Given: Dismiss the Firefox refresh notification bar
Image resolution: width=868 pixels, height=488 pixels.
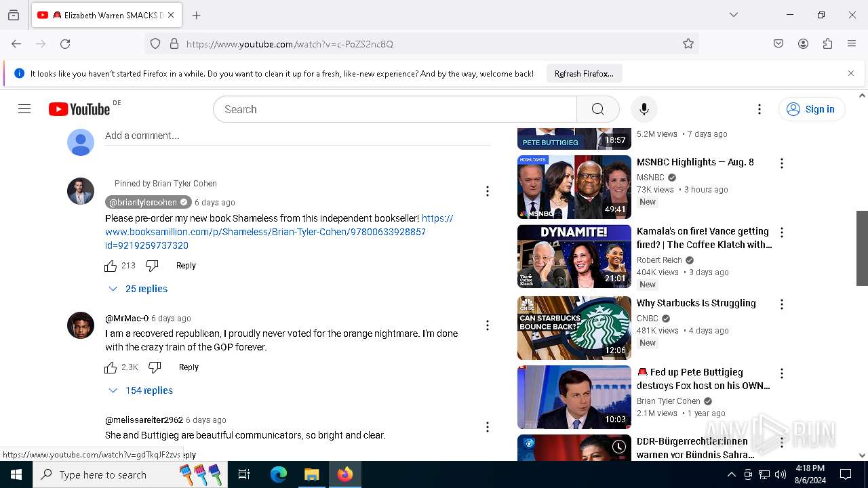Looking at the screenshot, I should [851, 73].
